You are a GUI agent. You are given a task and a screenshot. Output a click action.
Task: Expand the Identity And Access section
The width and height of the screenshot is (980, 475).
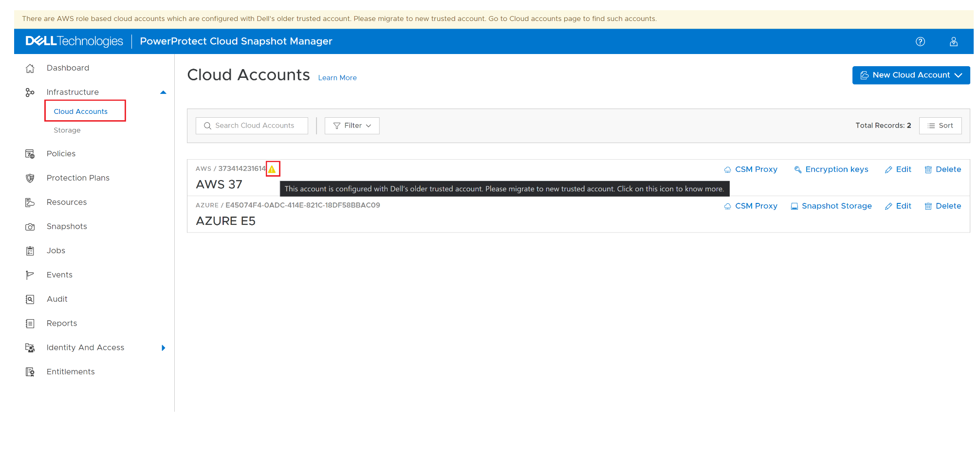click(163, 347)
